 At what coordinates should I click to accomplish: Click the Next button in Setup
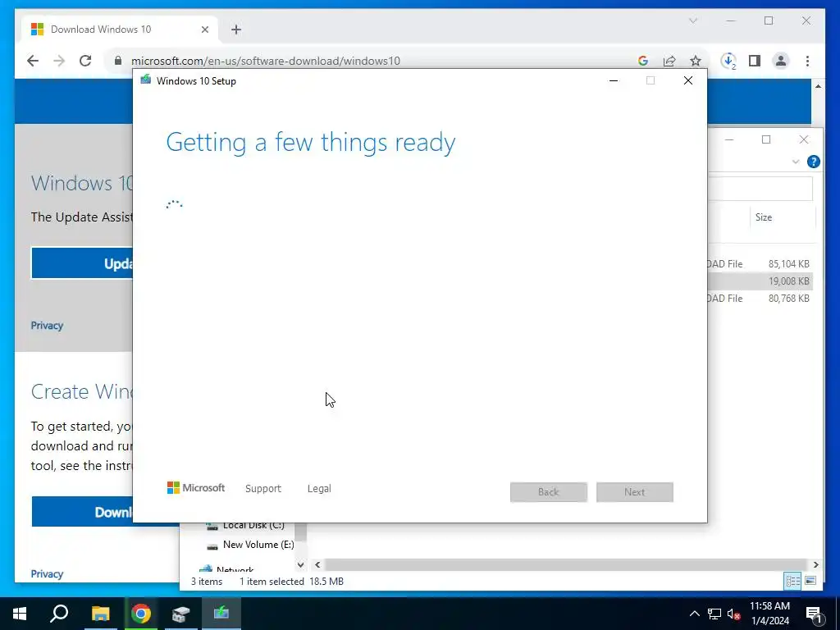coord(635,492)
